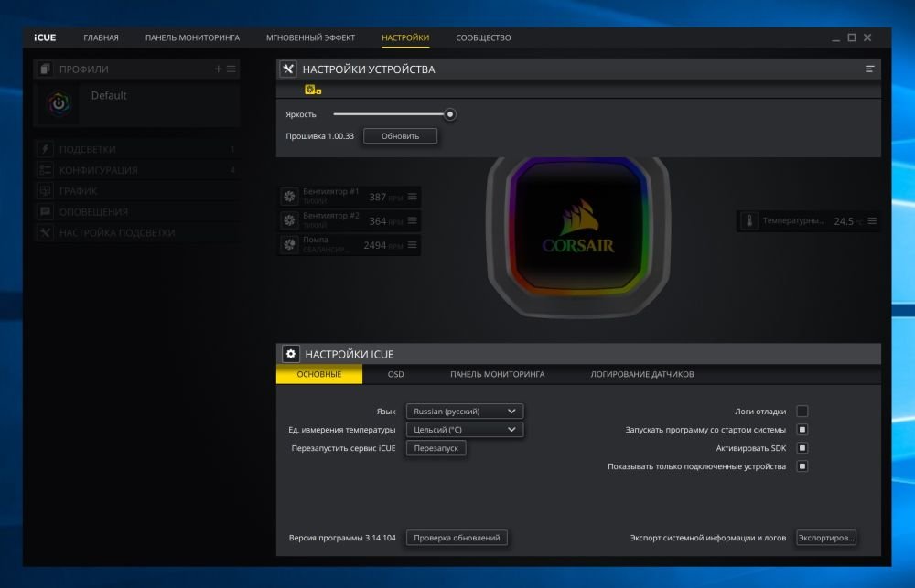Toggle the Логи отладки checkbox

[x=802, y=412]
